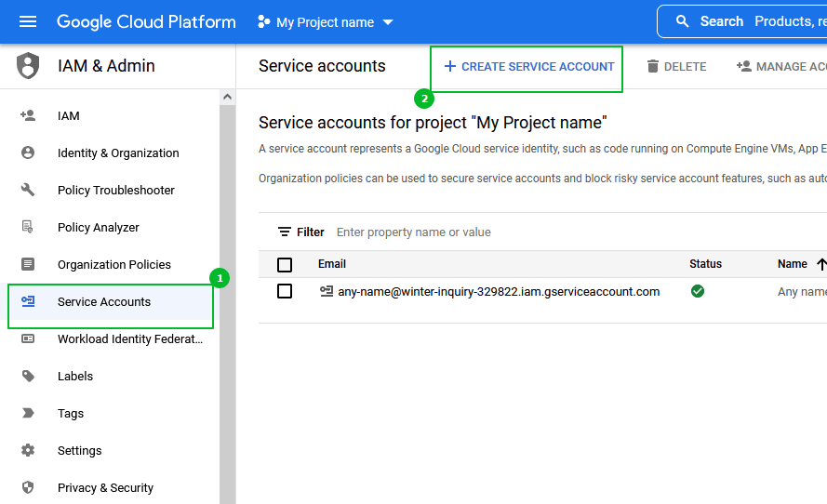Click Create Service Account button
The width and height of the screenshot is (827, 504).
(x=528, y=67)
